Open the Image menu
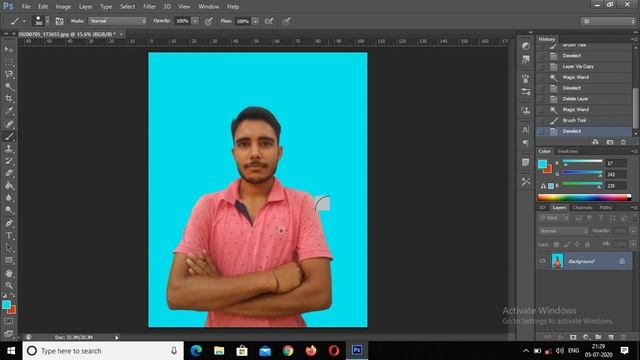The image size is (640, 360). click(63, 7)
